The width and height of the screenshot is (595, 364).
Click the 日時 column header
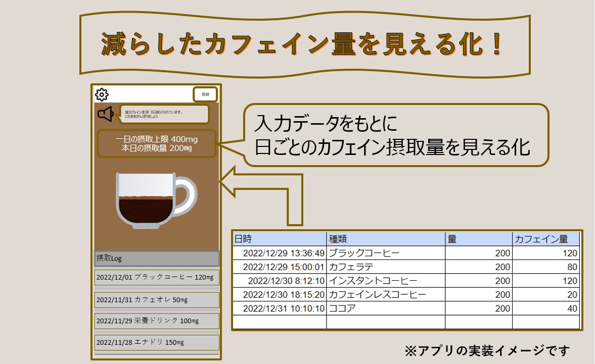pos(280,239)
